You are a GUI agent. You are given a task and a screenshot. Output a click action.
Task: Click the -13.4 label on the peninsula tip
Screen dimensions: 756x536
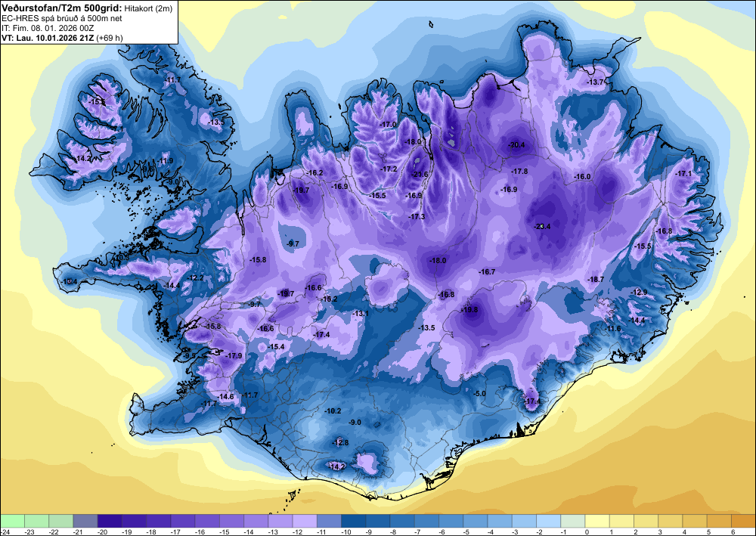[x=70, y=281]
